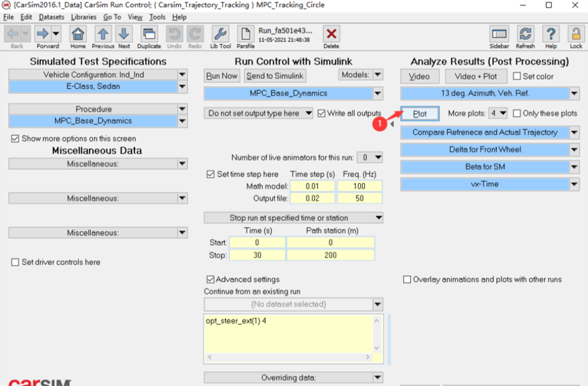The height and width of the screenshot is (386, 588).
Task: Open the Libraries menu
Action: (x=83, y=17)
